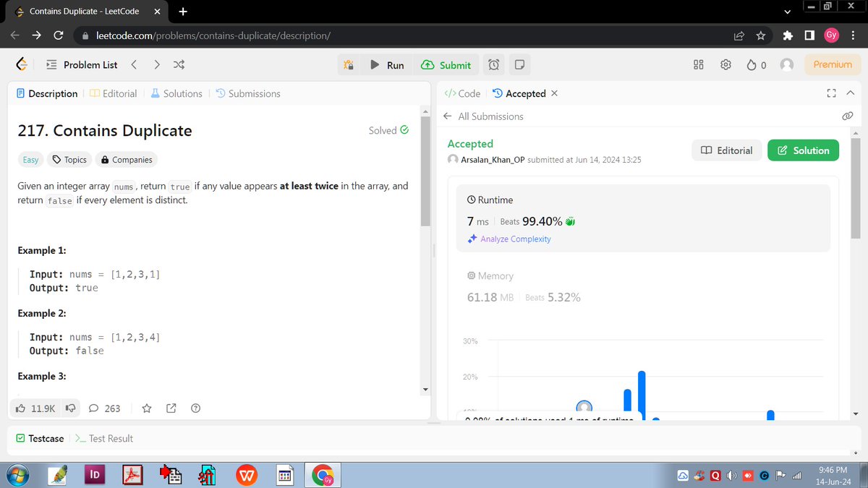The width and height of the screenshot is (868, 488).
Task: Open the help question mark icon
Action: tap(195, 408)
